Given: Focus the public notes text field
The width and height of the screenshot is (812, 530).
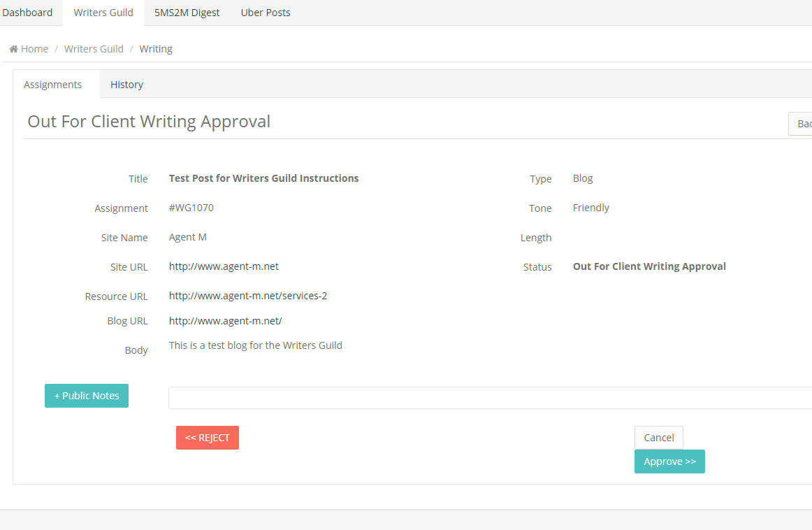Looking at the screenshot, I should click(489, 398).
